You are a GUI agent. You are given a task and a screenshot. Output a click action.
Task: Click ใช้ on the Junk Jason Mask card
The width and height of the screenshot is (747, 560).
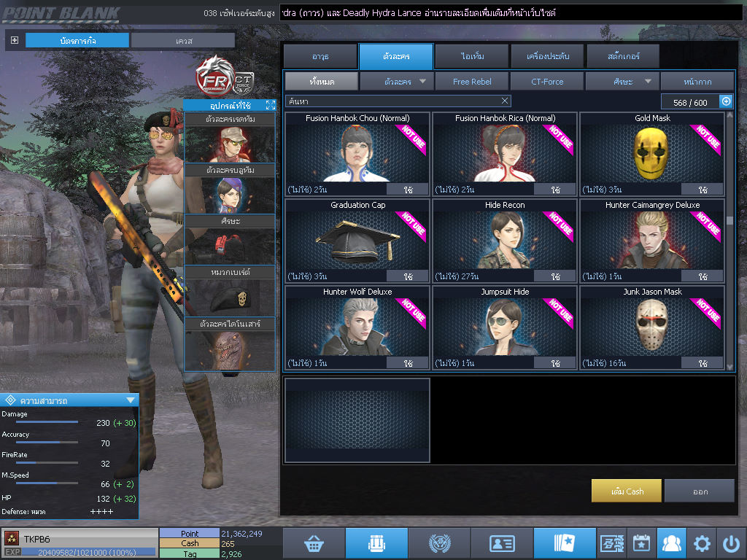(703, 363)
